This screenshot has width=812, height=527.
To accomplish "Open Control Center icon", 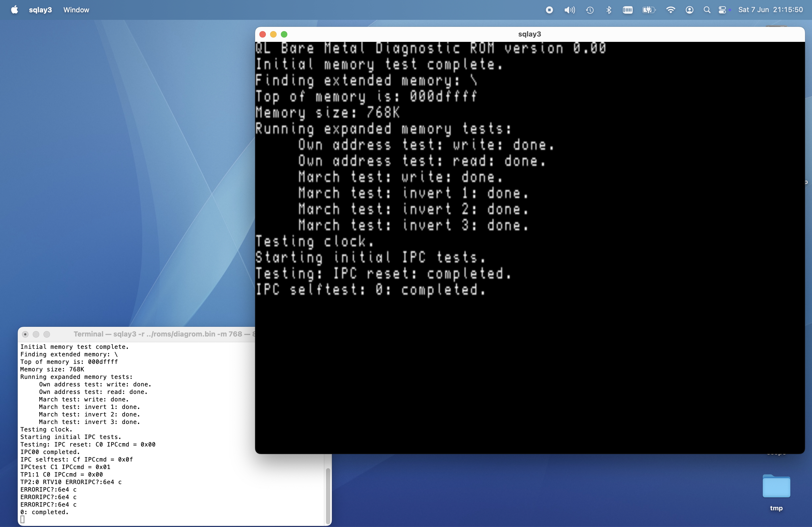I will pyautogui.click(x=723, y=10).
